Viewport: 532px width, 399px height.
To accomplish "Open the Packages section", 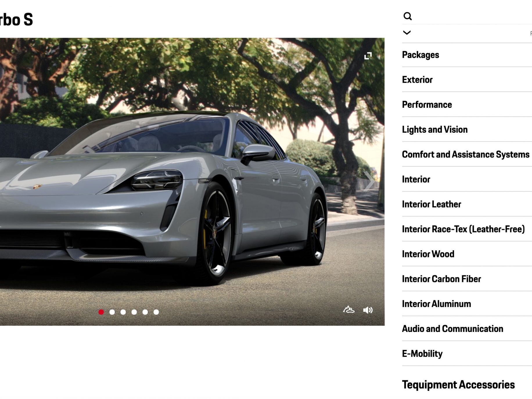I will 467,55.
